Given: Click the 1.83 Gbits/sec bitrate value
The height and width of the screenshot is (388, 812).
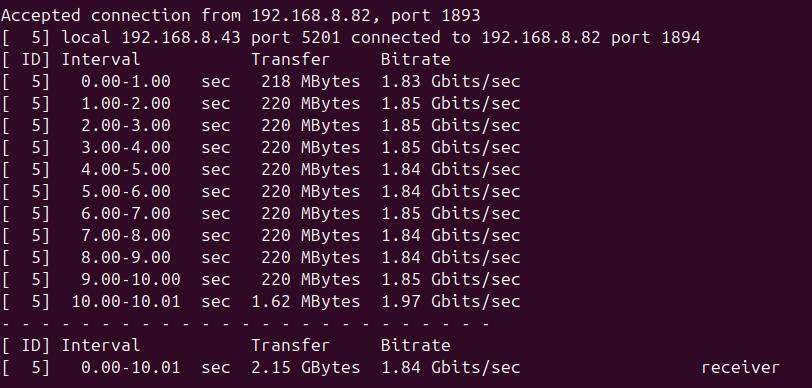Looking at the screenshot, I should pyautogui.click(x=451, y=81).
